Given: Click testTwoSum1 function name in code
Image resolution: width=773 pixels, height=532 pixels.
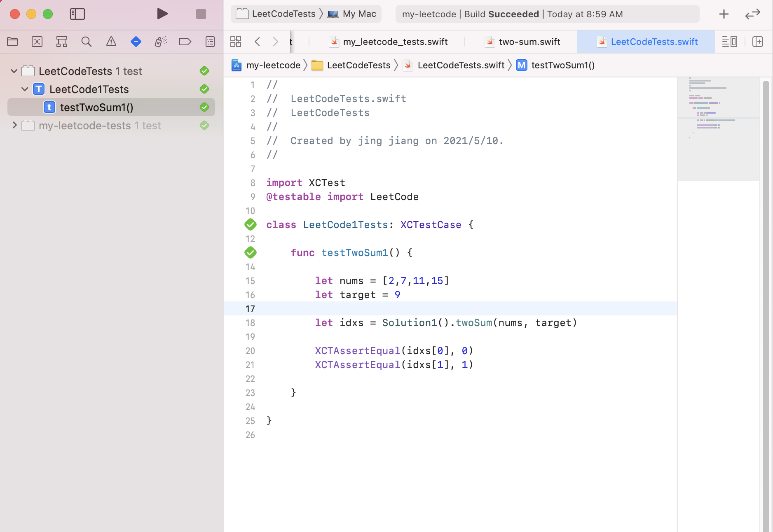Looking at the screenshot, I should point(355,253).
